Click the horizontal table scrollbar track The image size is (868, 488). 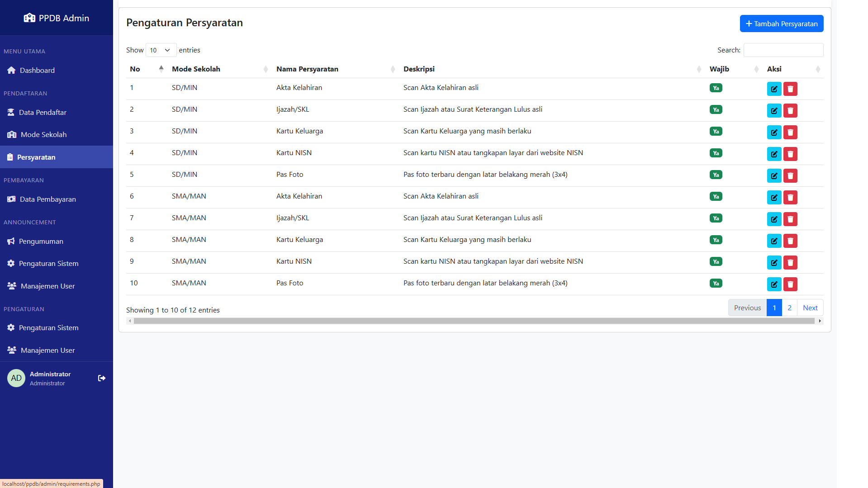[474, 321]
